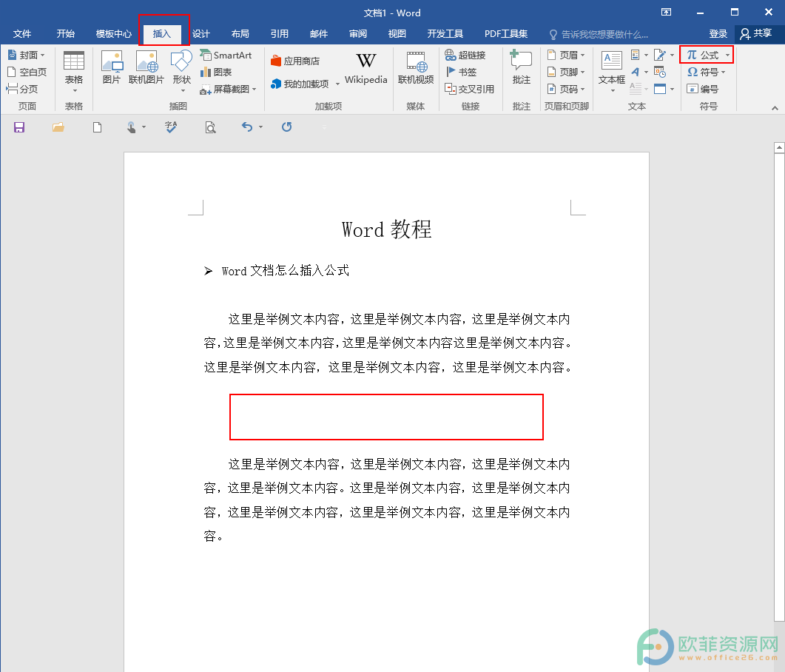Screen dimensions: 785x672
Task: Open the Page Number (页码) dropdown
Action: pyautogui.click(x=566, y=89)
